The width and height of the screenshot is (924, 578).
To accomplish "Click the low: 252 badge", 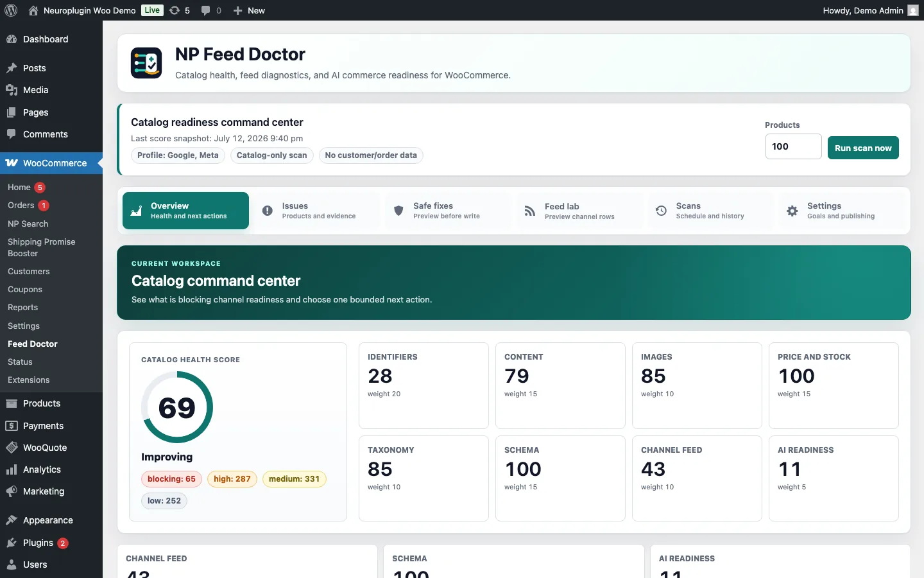I will pos(164,501).
